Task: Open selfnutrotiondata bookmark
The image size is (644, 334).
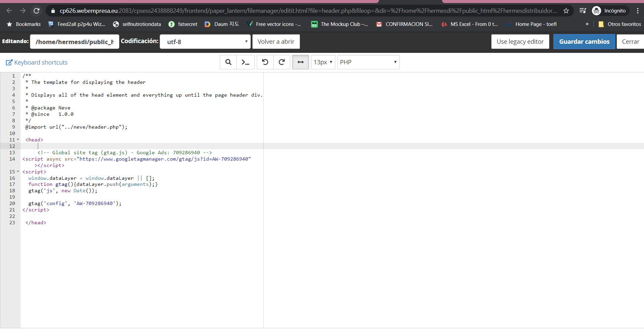Action: 137,24
